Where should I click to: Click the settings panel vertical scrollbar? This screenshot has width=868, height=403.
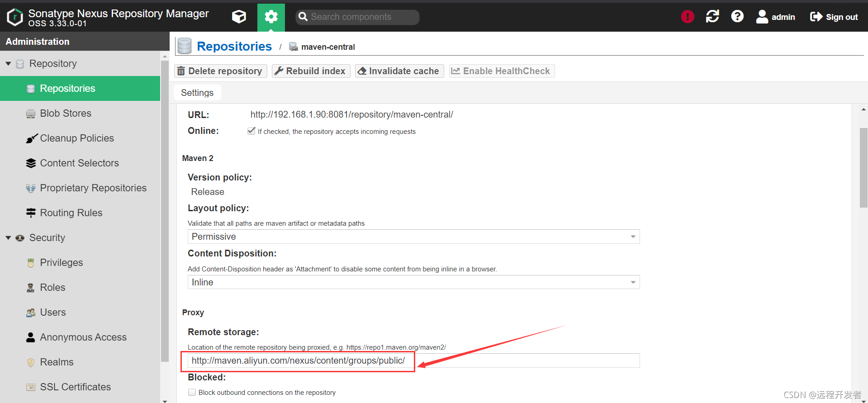click(x=863, y=168)
